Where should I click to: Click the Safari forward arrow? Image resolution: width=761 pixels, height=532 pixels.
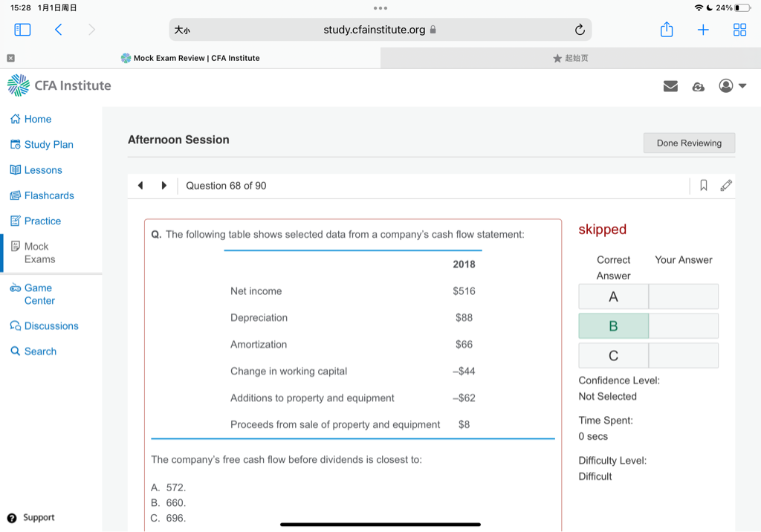pyautogui.click(x=91, y=30)
